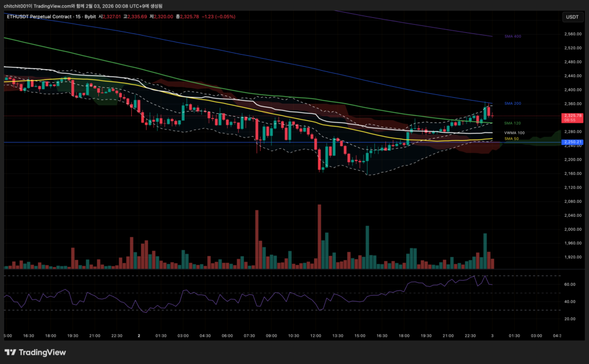This screenshot has height=364, width=589.
Task: Click the 22:30 label on right time axis
Action: tap(470, 335)
